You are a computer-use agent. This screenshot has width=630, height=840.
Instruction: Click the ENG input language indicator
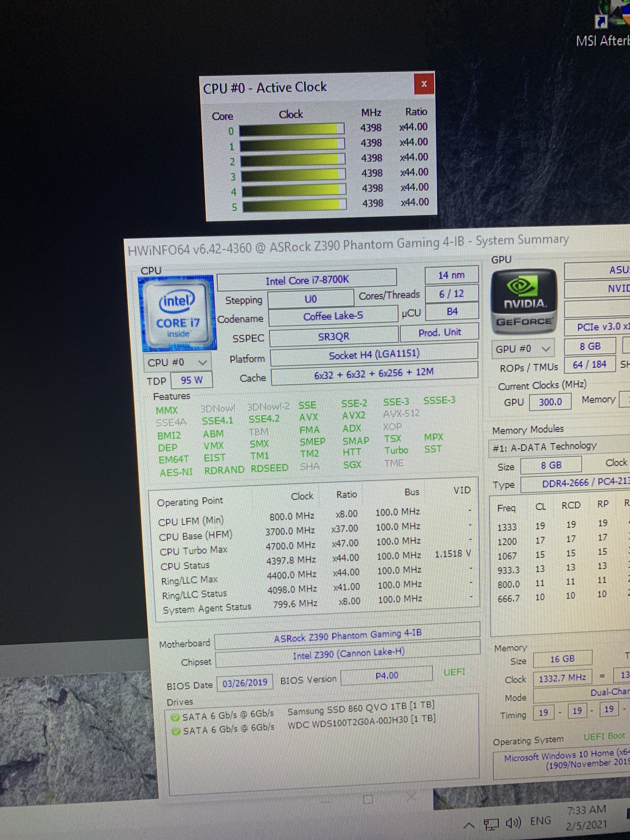tap(540, 821)
